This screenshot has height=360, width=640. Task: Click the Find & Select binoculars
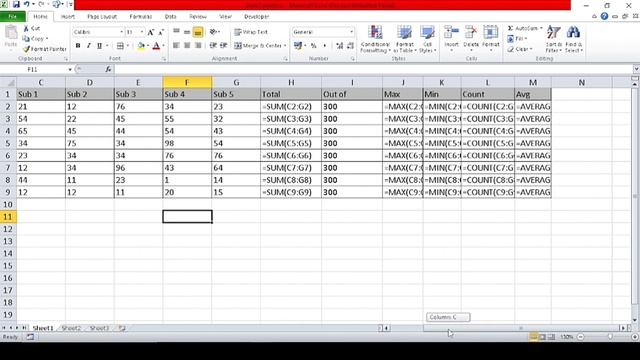coord(573,39)
